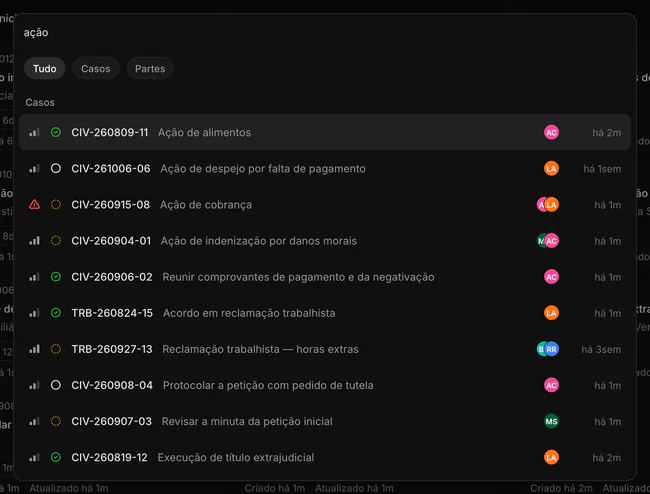
Task: Click LA avatar on Ação de cobrança row
Action: [551, 205]
